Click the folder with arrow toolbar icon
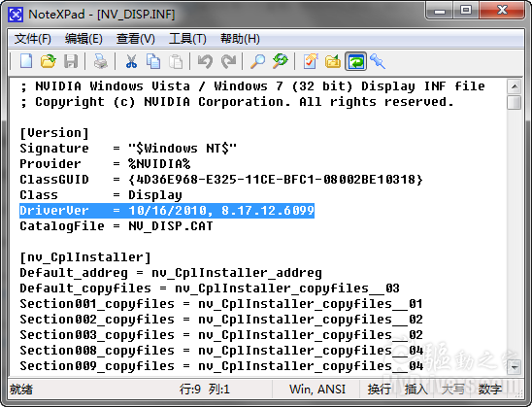 pos(333,62)
